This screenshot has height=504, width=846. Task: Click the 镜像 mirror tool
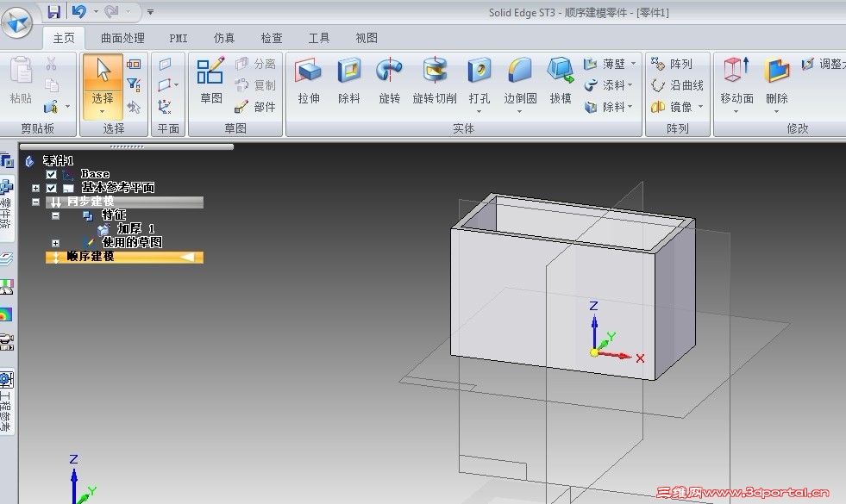tap(672, 107)
